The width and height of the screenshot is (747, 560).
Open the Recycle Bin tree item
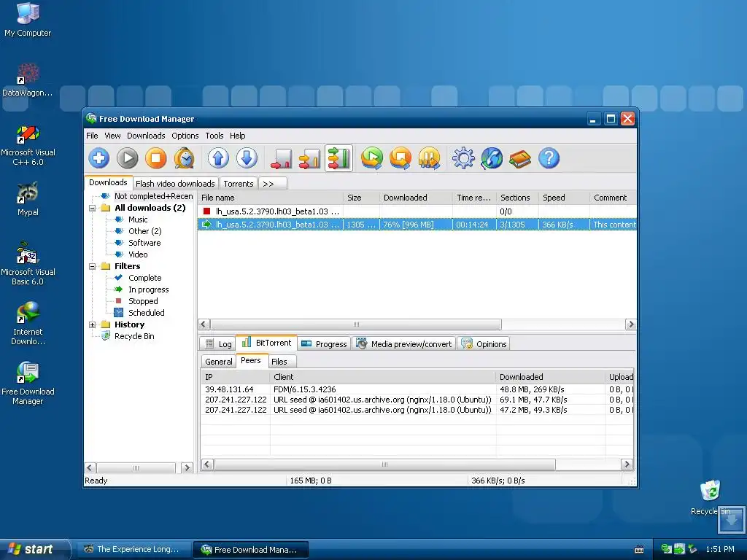[x=134, y=336]
